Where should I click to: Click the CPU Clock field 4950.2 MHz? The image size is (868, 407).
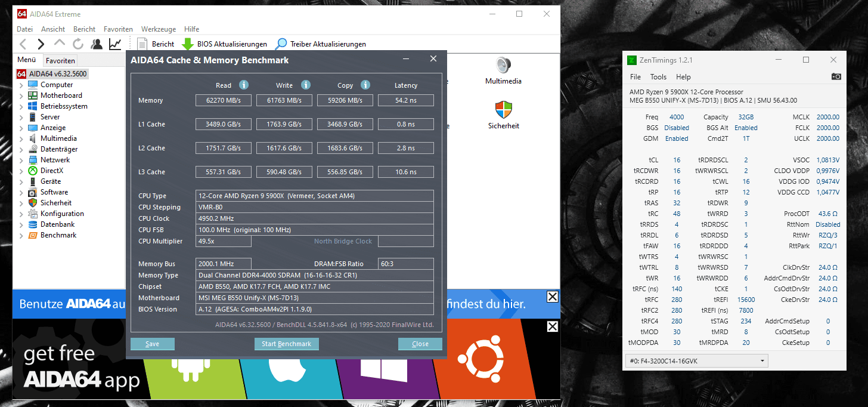point(315,218)
